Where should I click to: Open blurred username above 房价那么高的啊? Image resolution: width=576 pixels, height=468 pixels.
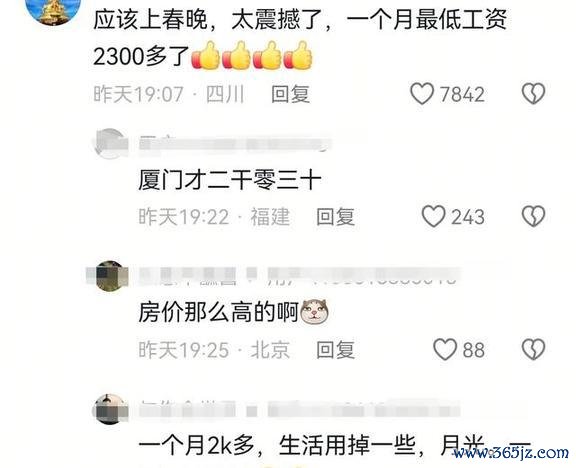click(299, 276)
